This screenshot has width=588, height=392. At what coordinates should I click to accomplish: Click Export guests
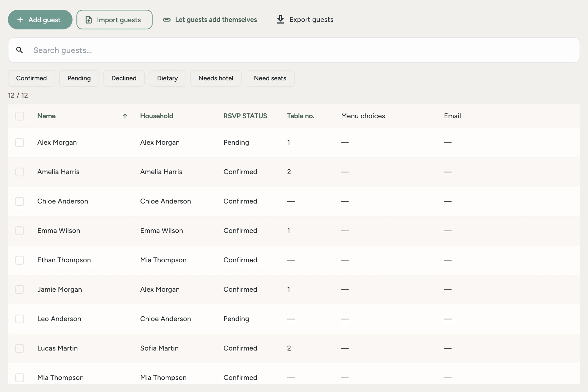pos(305,20)
